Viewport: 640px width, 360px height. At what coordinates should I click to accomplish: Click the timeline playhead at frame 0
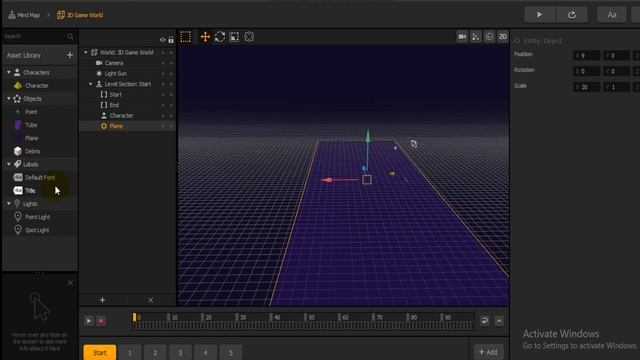coord(134,317)
